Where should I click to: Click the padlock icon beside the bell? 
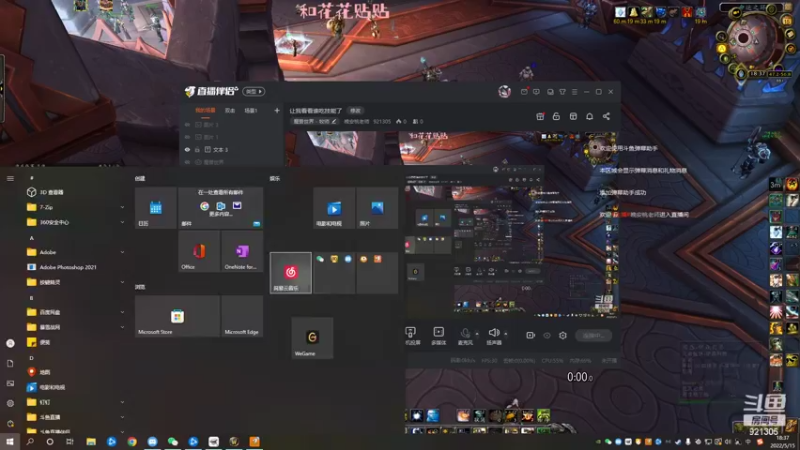pos(556,116)
